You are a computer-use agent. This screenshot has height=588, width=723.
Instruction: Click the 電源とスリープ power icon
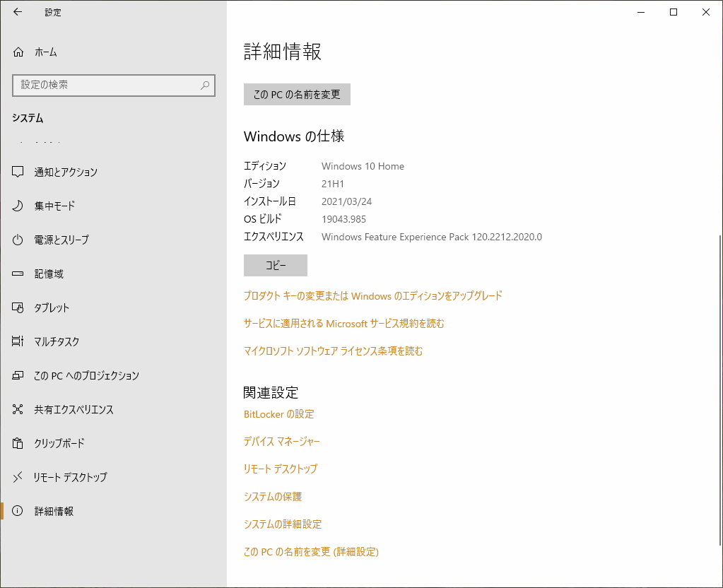(x=18, y=240)
